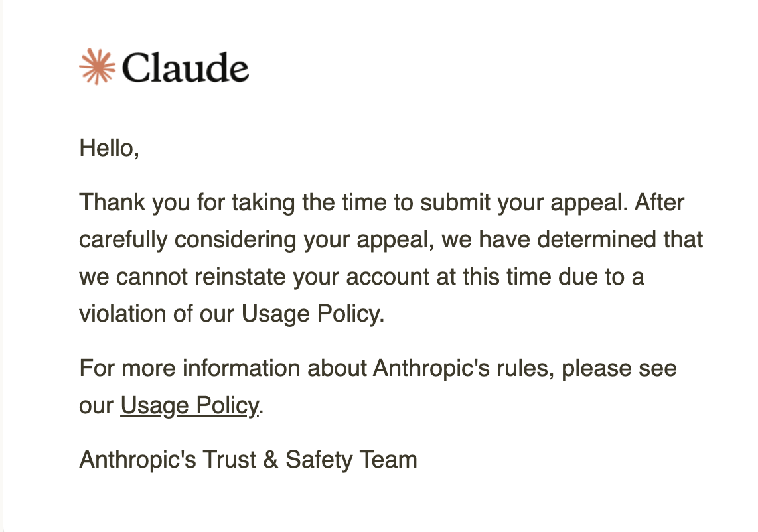Open the underlined Usage Policy link
Screen dimensions: 758x532
pyautogui.click(x=189, y=405)
